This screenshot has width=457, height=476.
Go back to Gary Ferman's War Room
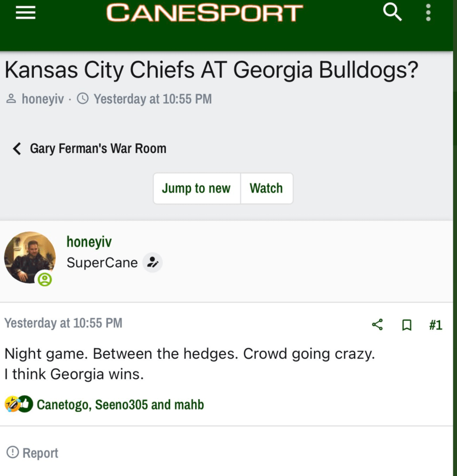coord(98,149)
